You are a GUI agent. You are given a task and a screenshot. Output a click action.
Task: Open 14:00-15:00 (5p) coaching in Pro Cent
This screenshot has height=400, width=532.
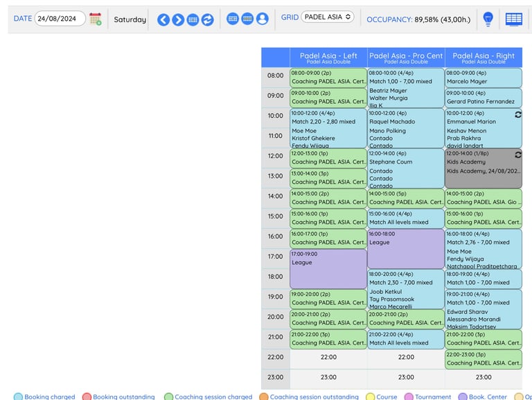click(x=406, y=198)
